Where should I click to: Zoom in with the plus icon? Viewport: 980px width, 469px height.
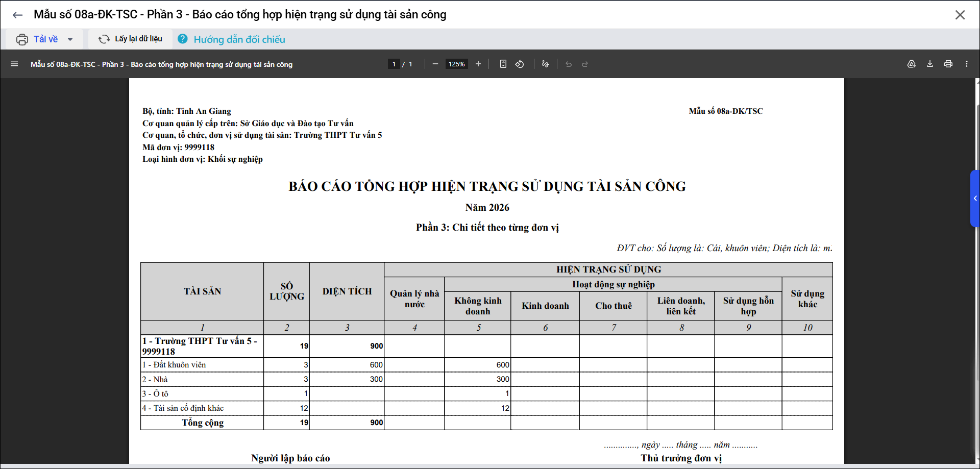pos(478,64)
